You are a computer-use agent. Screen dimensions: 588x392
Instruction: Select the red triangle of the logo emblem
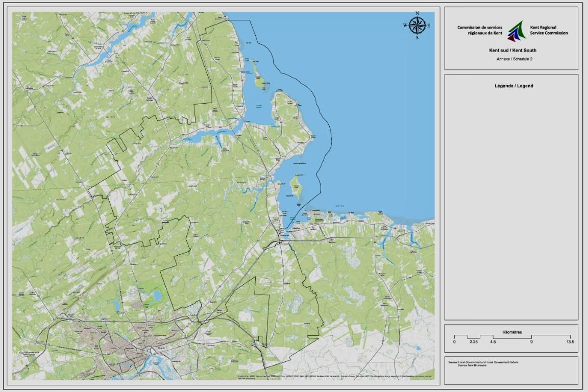[512, 39]
